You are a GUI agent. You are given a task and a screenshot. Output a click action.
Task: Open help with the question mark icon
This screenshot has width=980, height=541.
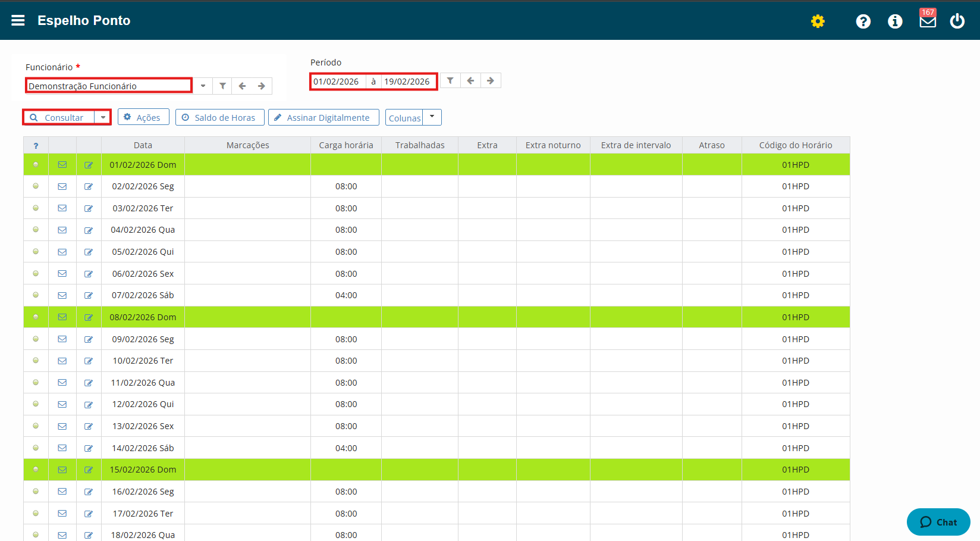pos(863,21)
